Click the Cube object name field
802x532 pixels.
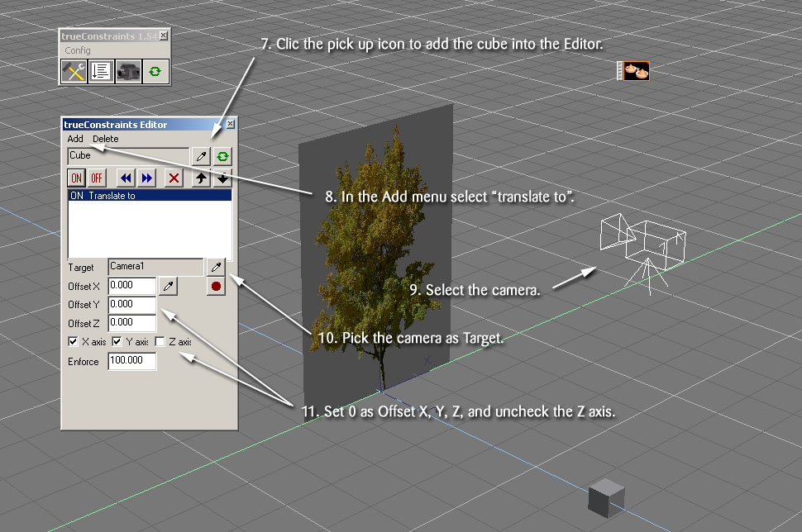pos(128,155)
